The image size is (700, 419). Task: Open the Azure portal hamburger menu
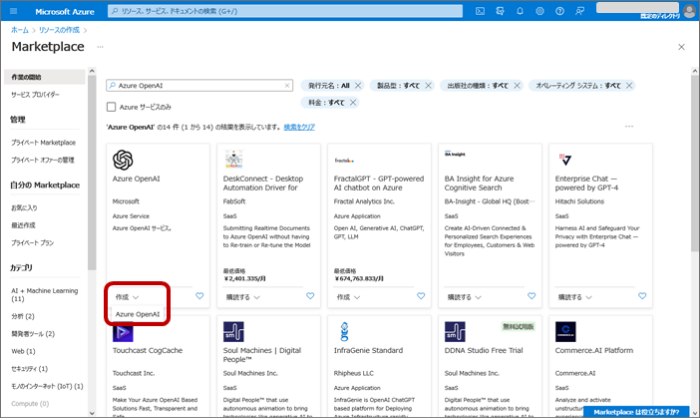(x=13, y=11)
